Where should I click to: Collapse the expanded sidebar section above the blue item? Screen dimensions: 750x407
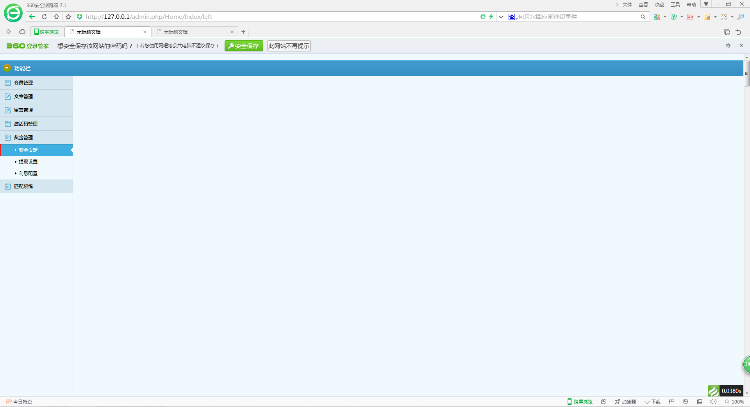[x=36, y=137]
